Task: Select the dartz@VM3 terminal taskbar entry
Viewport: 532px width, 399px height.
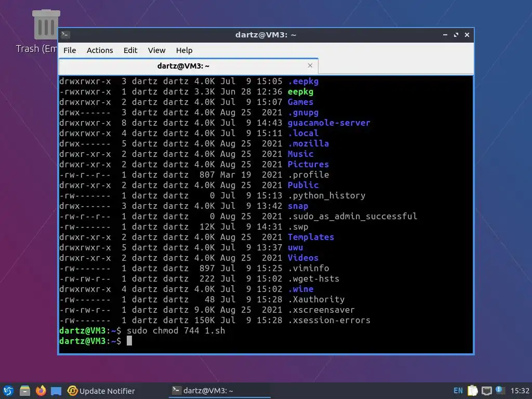Action: (x=220, y=391)
